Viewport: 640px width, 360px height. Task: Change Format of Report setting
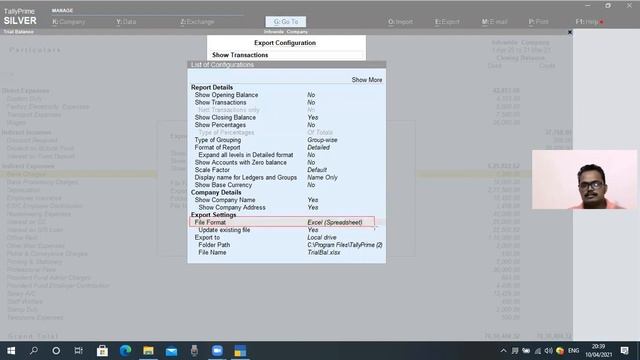click(287, 147)
